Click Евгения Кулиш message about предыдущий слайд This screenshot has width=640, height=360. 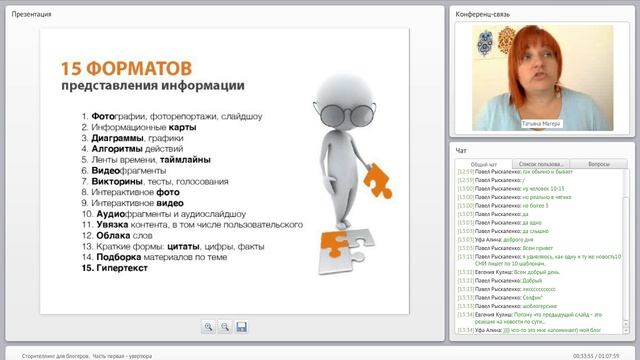tap(530, 318)
